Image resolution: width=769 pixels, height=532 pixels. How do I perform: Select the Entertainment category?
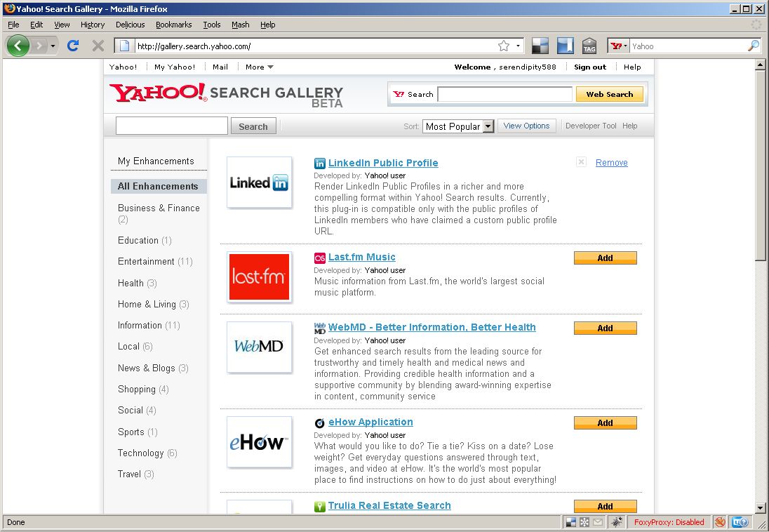click(x=155, y=262)
